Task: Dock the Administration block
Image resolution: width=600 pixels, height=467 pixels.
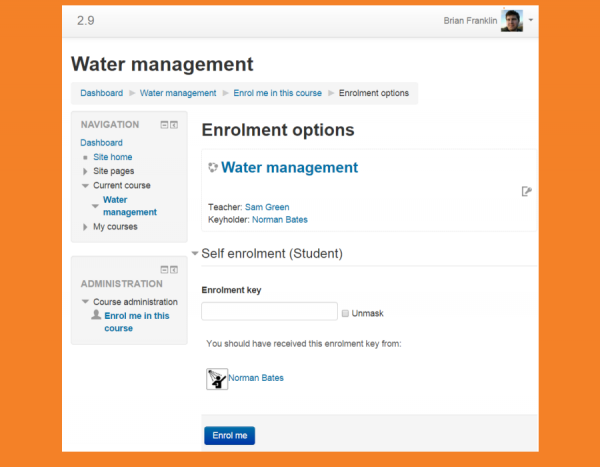Action: pos(174,270)
